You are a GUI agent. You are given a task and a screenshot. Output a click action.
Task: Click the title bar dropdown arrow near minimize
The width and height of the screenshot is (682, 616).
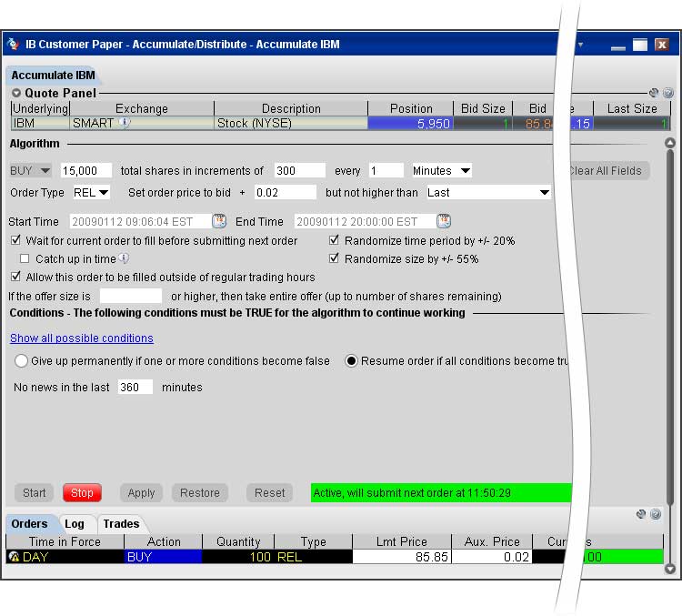click(x=580, y=45)
